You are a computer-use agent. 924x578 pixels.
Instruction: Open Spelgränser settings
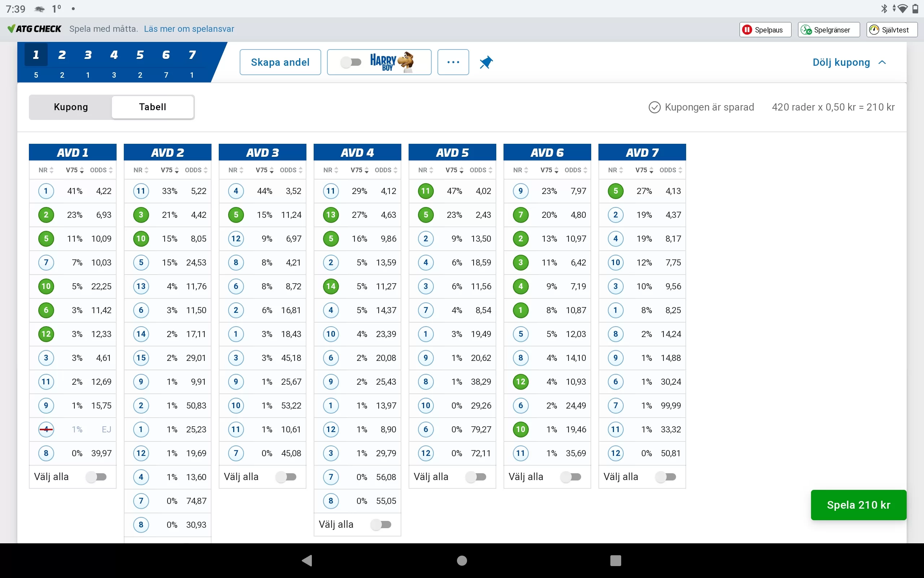(x=829, y=30)
